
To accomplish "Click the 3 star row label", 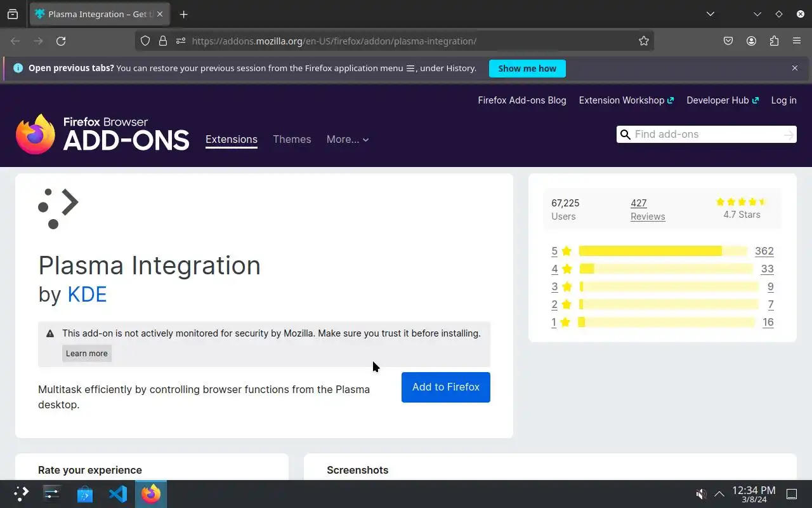I will (x=561, y=286).
